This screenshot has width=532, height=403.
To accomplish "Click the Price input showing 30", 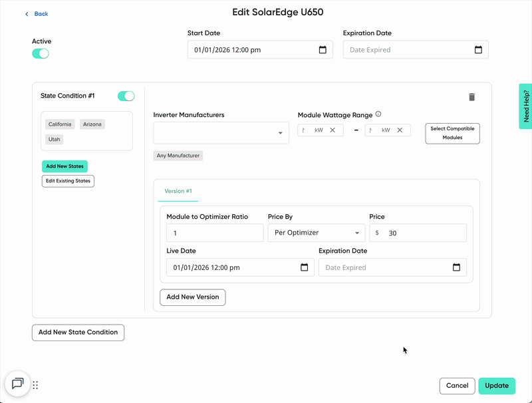I will (418, 233).
